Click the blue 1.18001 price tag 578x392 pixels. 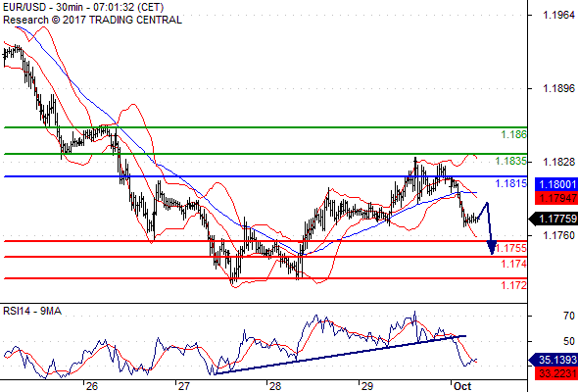pos(556,184)
